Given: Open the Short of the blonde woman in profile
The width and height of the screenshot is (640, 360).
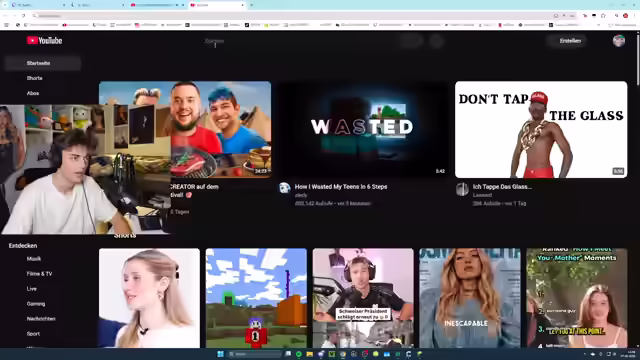Looking at the screenshot, I should tap(149, 298).
